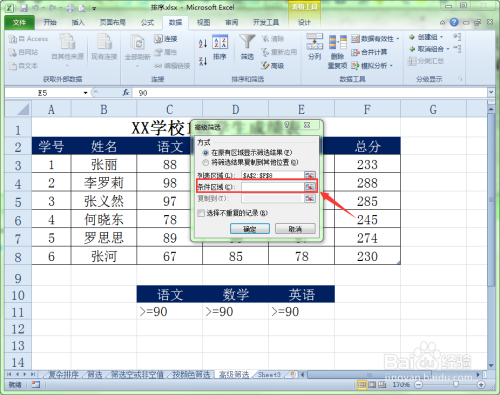Screen dimensions: 500x395
Task: Click the 自网站 import from web icon
Action: (13, 52)
